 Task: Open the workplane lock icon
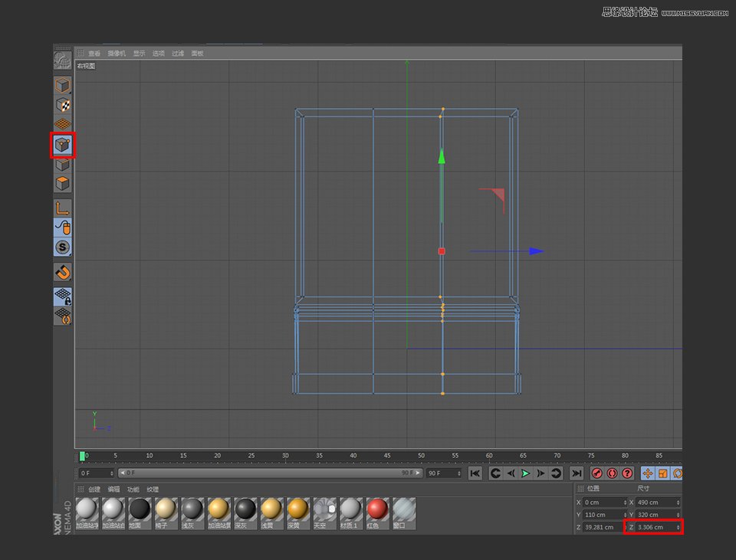tap(62, 296)
